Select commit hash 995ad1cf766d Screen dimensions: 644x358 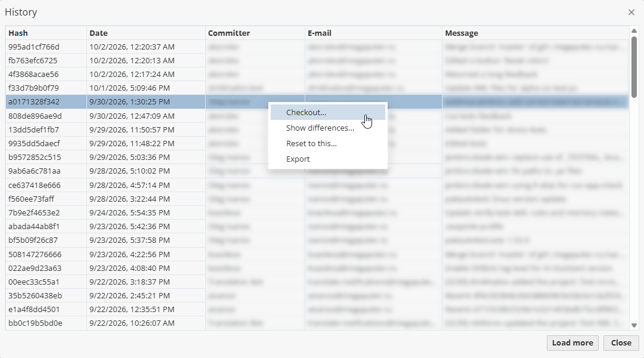pyautogui.click(x=33, y=47)
